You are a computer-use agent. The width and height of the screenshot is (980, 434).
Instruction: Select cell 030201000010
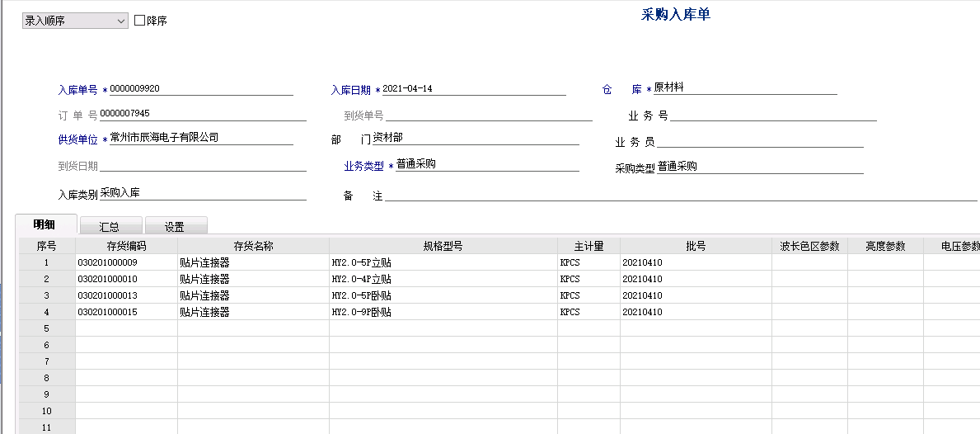(126, 279)
